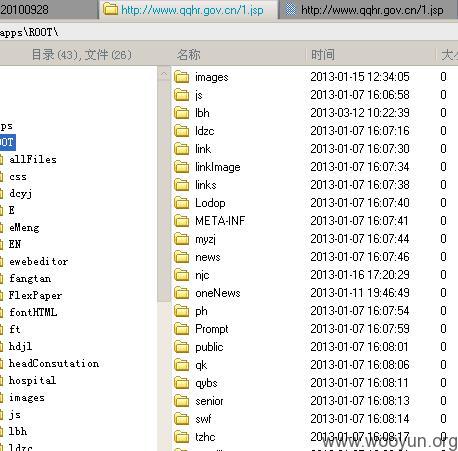Select hospital in the directory tree
Viewport: 458px width, 451px height.
click(32, 381)
